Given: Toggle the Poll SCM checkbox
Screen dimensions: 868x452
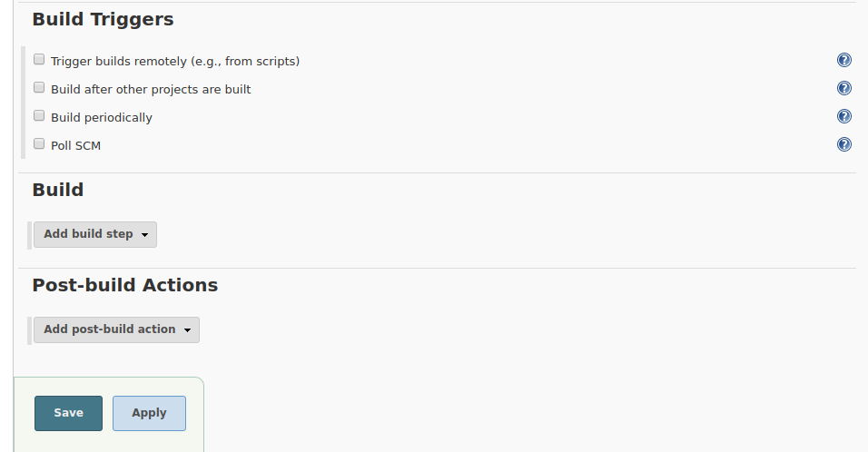Looking at the screenshot, I should point(39,143).
